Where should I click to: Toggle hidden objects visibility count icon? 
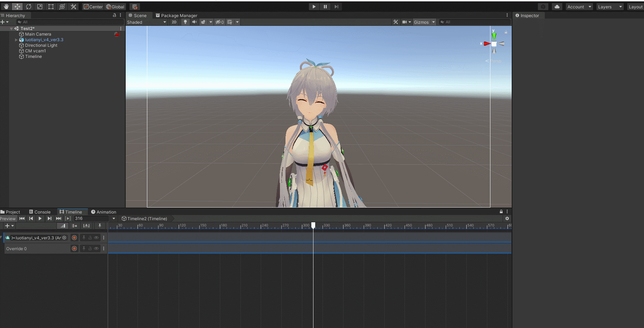pos(220,22)
